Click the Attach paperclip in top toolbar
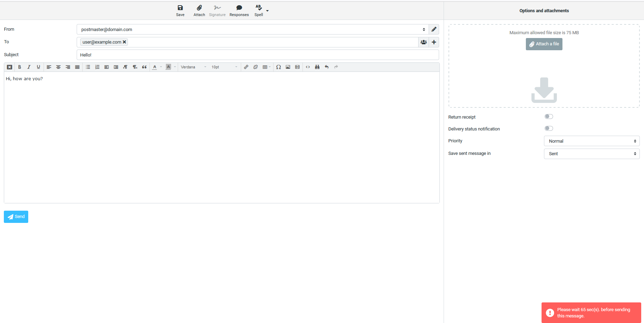The width and height of the screenshot is (644, 323). (x=199, y=10)
